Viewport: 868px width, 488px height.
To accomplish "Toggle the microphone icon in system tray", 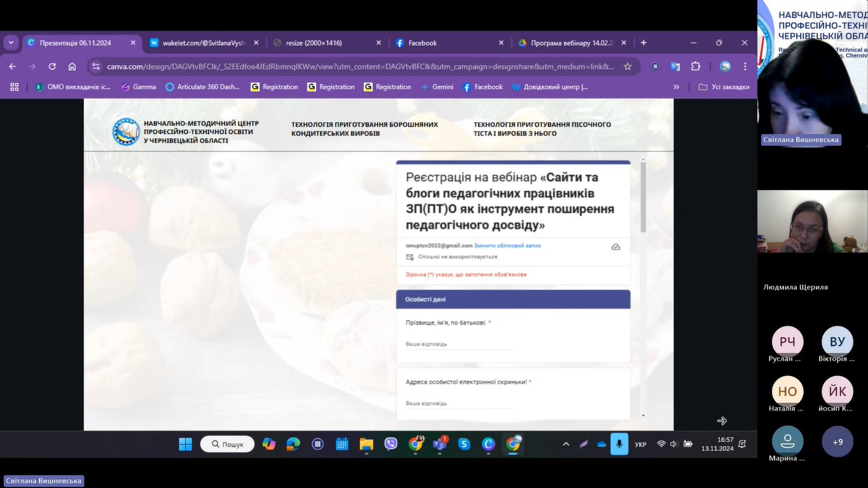I will click(619, 444).
